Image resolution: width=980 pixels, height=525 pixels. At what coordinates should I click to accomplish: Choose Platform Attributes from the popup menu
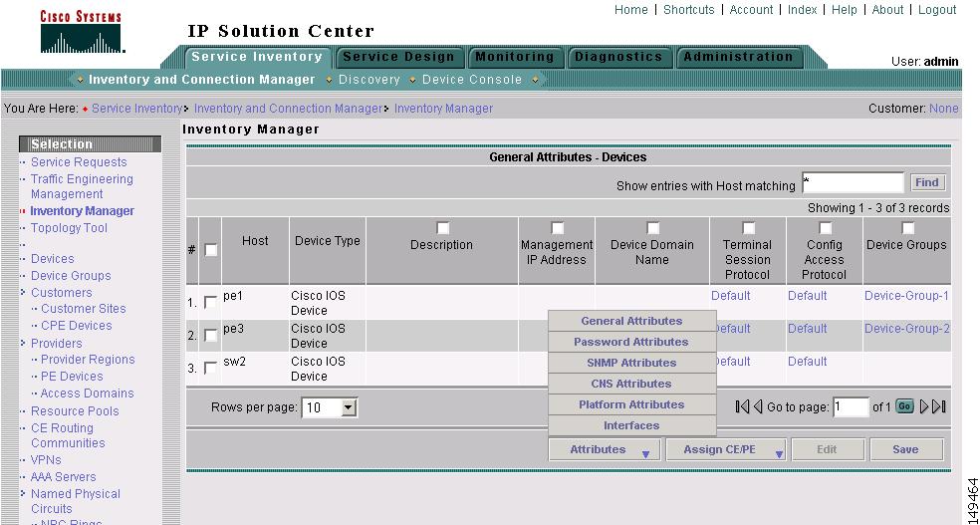(631, 404)
